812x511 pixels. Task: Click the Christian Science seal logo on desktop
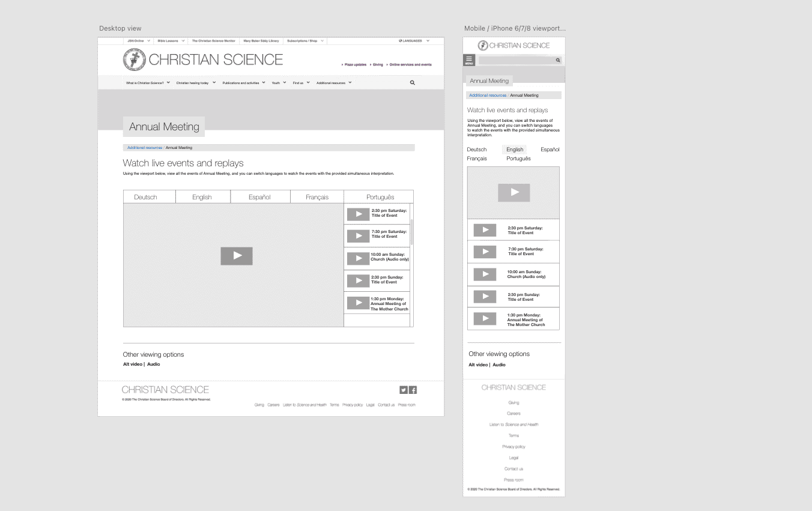click(x=135, y=59)
